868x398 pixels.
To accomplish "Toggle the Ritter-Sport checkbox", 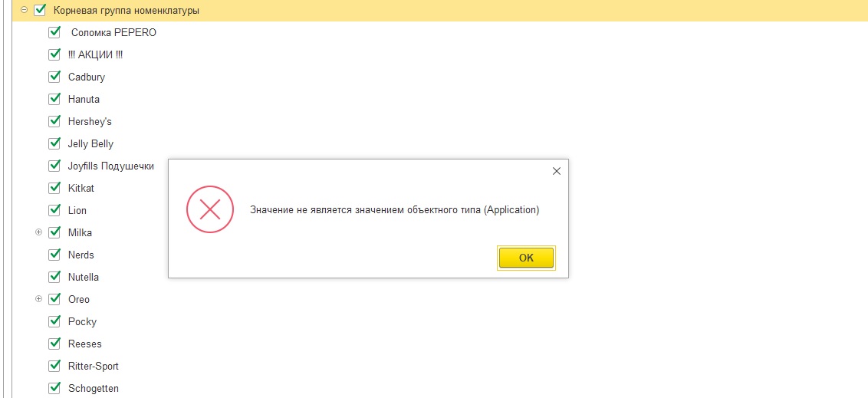I will point(54,366).
